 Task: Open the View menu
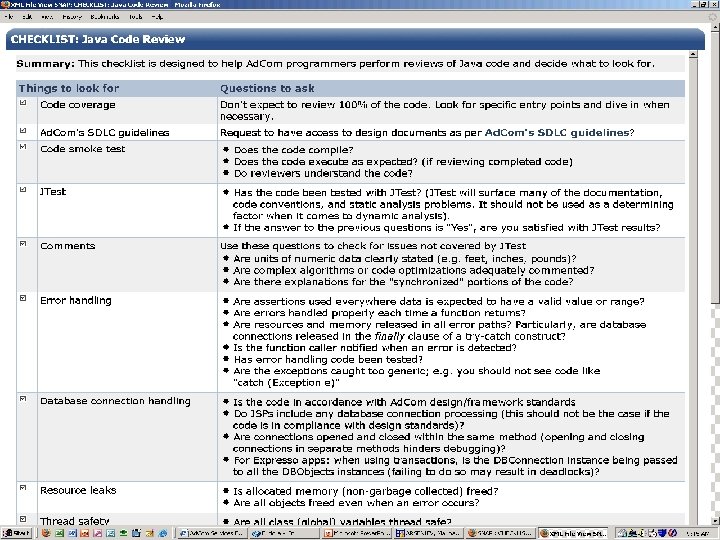click(47, 17)
